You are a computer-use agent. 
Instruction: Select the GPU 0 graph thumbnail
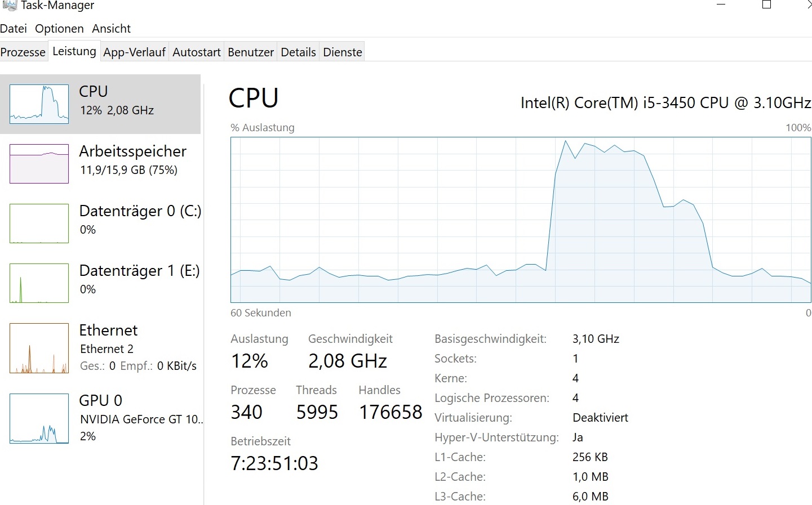[39, 419]
